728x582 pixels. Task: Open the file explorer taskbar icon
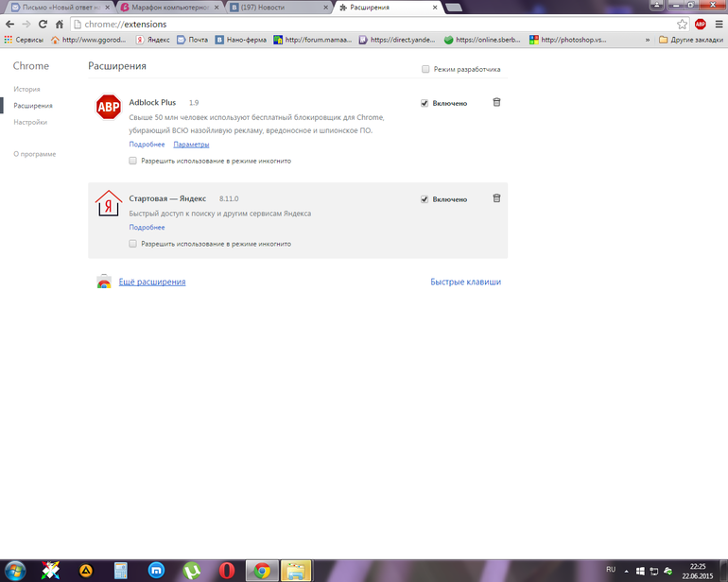pyautogui.click(x=296, y=571)
